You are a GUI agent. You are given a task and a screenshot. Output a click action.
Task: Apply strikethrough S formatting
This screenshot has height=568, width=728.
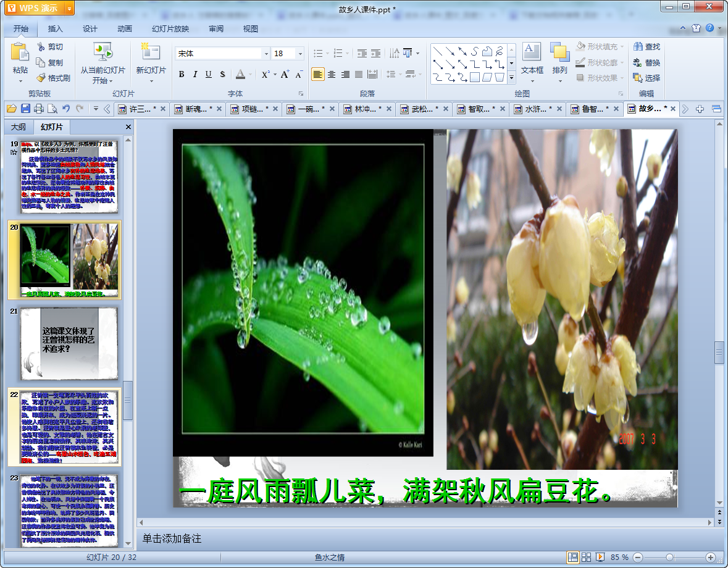click(222, 74)
